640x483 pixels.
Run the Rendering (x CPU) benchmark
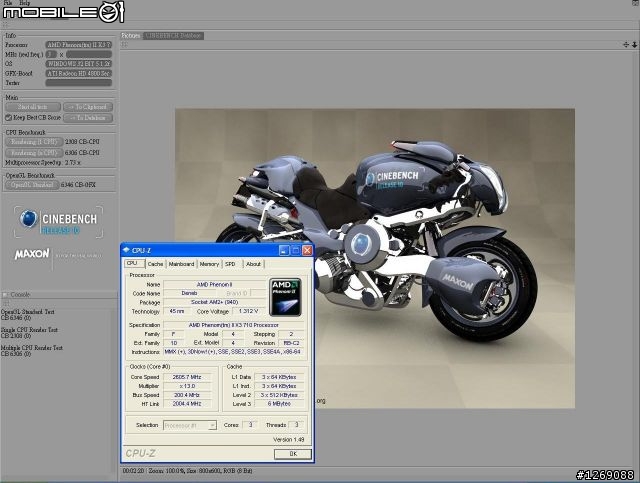click(x=34, y=153)
